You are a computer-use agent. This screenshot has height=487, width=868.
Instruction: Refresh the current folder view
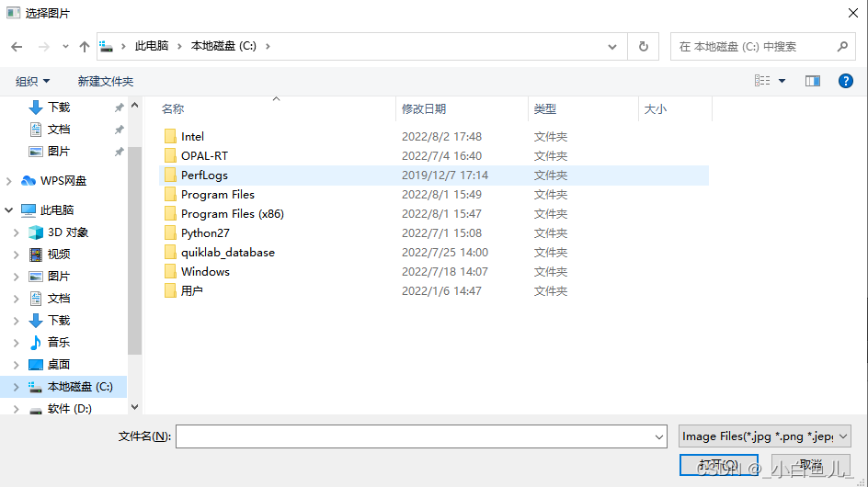(x=644, y=47)
